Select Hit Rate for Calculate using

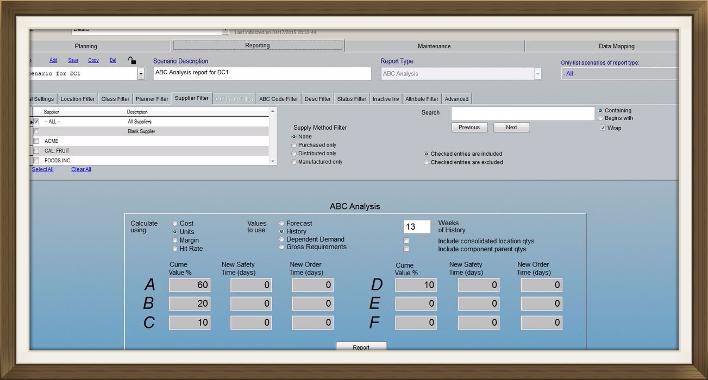(x=175, y=249)
